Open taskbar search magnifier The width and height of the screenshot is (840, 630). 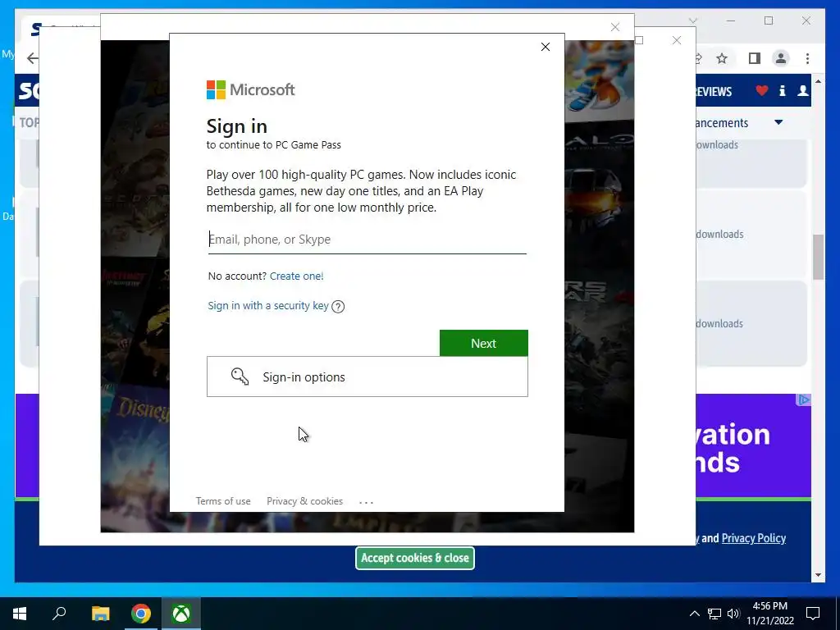(x=59, y=614)
